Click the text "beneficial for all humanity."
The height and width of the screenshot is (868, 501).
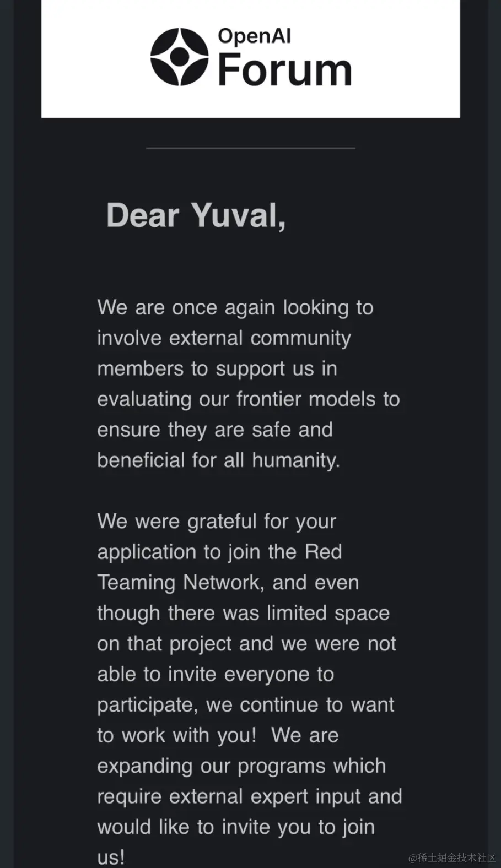(x=218, y=460)
